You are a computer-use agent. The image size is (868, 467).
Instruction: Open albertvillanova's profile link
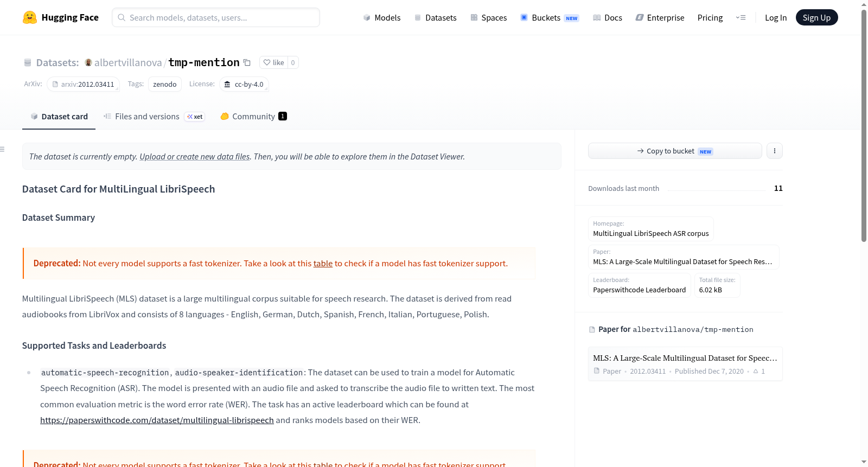click(128, 62)
